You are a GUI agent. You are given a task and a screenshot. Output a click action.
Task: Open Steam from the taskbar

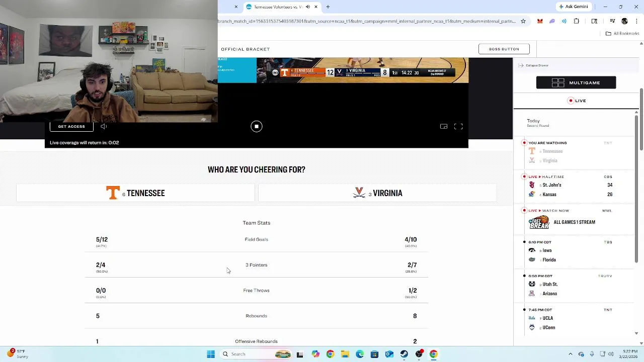click(404, 354)
